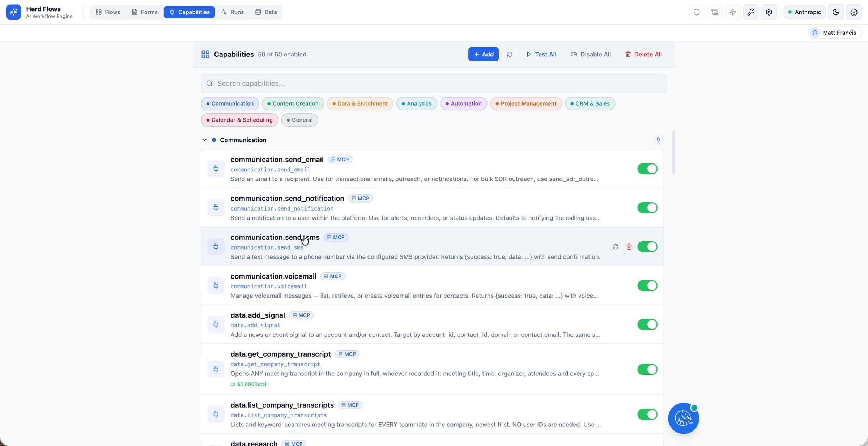Click the scroll/logs icon in top bar
Image resolution: width=868 pixels, height=446 pixels.
click(715, 12)
